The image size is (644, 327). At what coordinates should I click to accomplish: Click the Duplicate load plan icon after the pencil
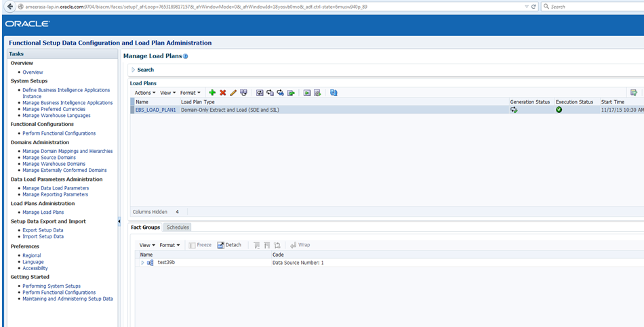click(x=243, y=93)
